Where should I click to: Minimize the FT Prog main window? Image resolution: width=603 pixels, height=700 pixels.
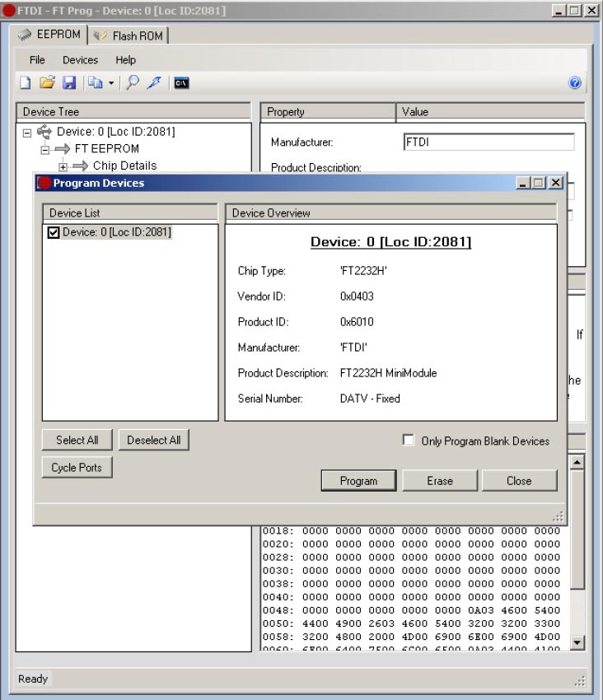[x=559, y=10]
